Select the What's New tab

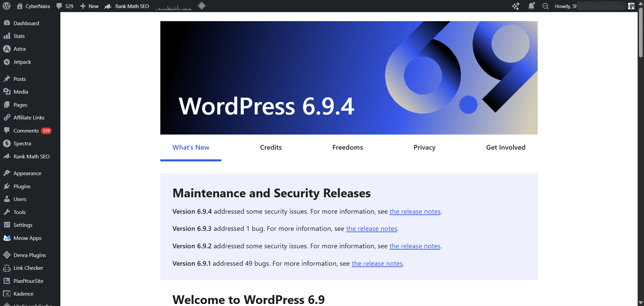click(x=191, y=147)
